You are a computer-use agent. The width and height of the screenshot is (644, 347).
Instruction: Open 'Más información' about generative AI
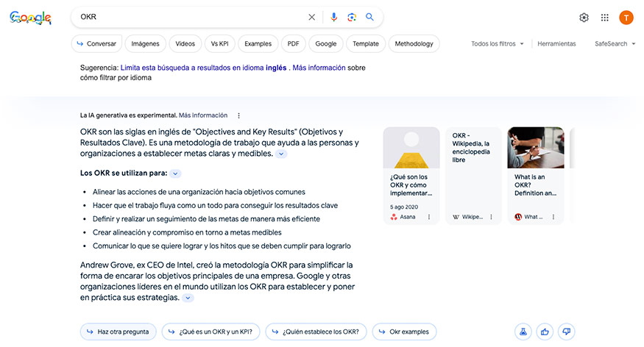203,115
